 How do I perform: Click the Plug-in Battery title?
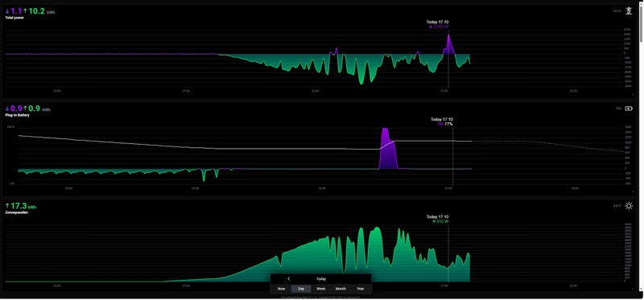pos(17,115)
